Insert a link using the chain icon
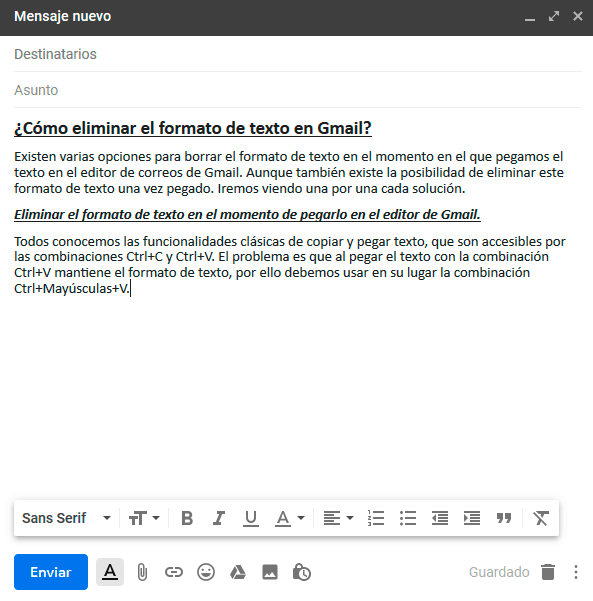Viewport: 593px width, 601px height. 174,572
